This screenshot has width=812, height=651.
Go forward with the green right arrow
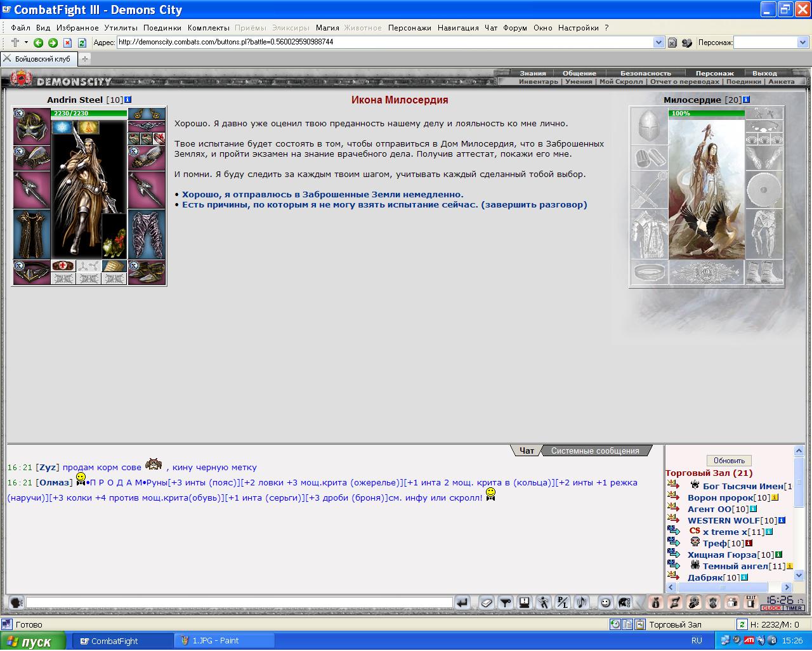pos(53,43)
